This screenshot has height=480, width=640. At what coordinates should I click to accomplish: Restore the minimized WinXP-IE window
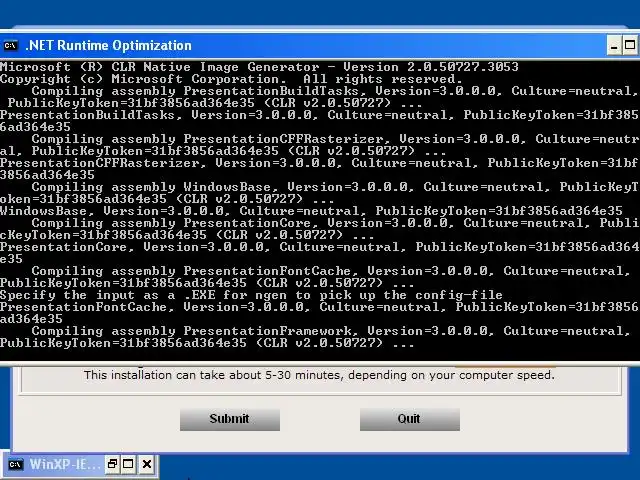coord(111,464)
